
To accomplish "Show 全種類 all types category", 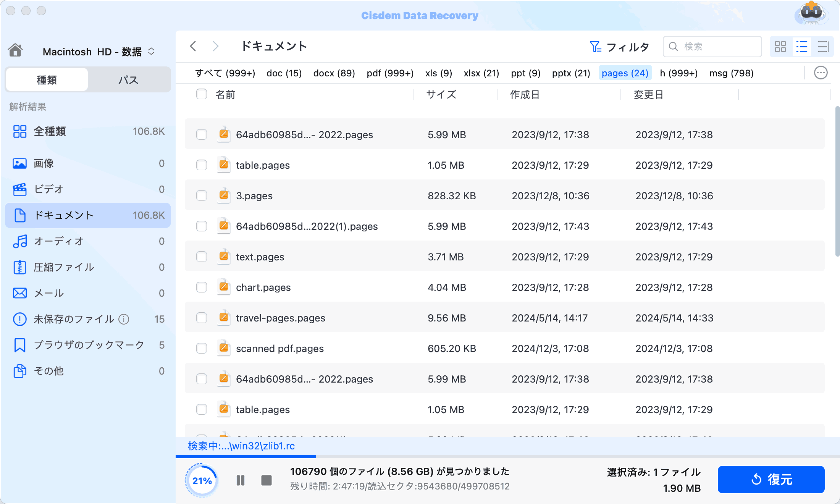I will [88, 131].
